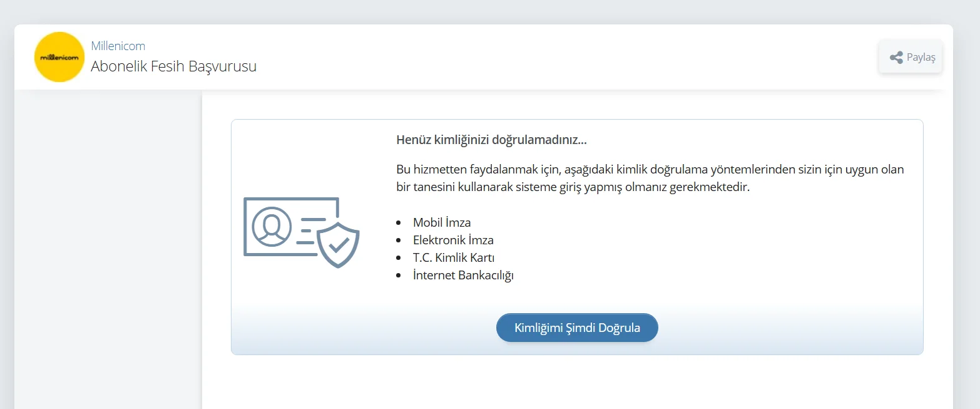Choose İnternet Bankacılığı verification method
980x409 pixels.
[463, 274]
